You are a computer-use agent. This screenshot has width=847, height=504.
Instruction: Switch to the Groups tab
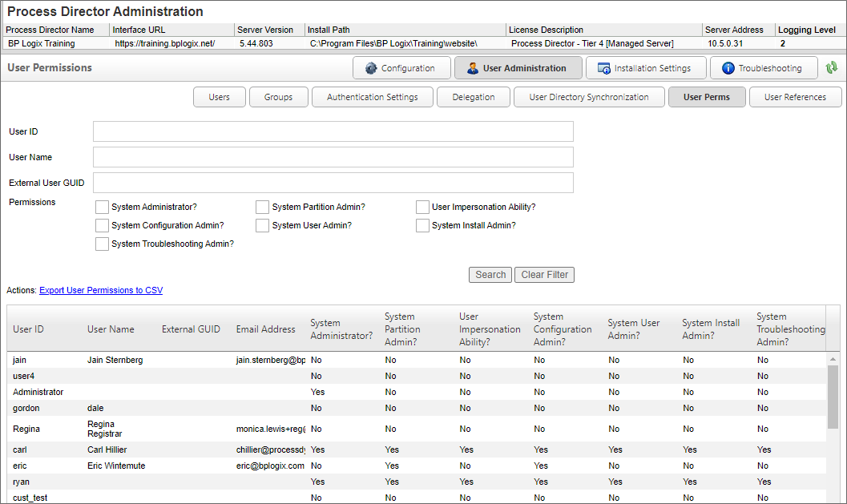[x=278, y=97]
